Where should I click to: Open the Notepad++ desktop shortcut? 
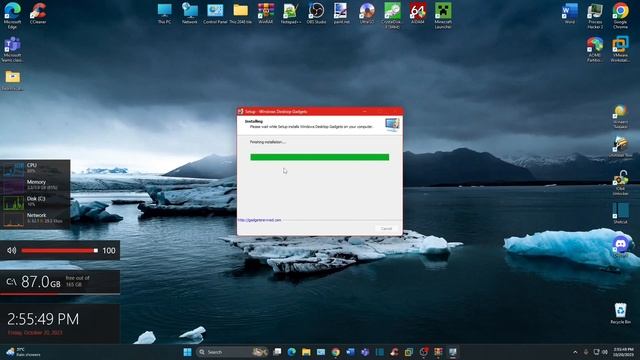point(291,13)
